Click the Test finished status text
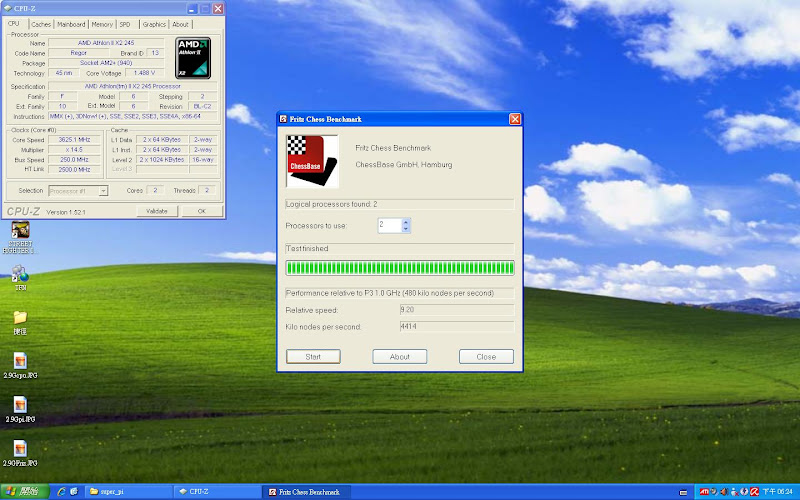This screenshot has height=500, width=800. (307, 248)
